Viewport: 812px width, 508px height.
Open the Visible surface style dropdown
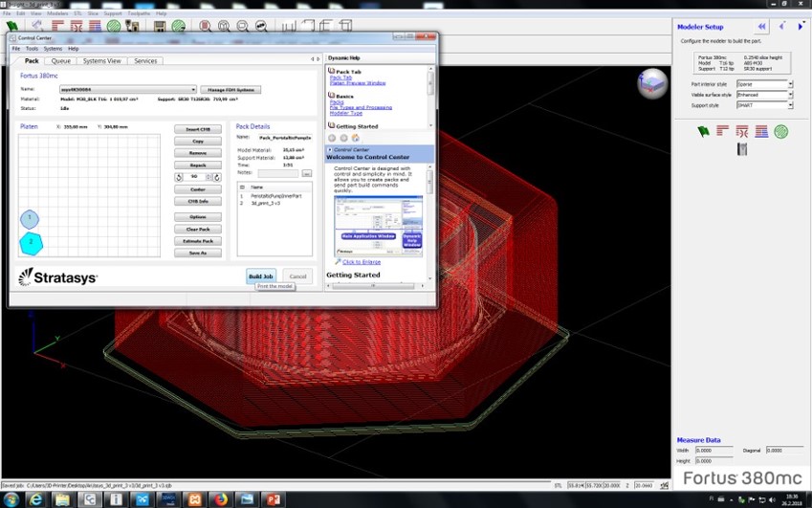[790, 95]
